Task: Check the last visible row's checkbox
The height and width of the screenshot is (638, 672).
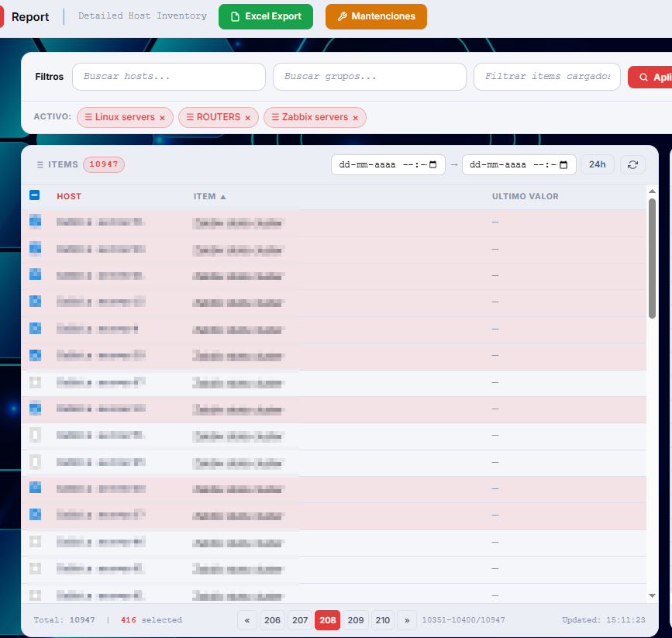Action: [35, 595]
